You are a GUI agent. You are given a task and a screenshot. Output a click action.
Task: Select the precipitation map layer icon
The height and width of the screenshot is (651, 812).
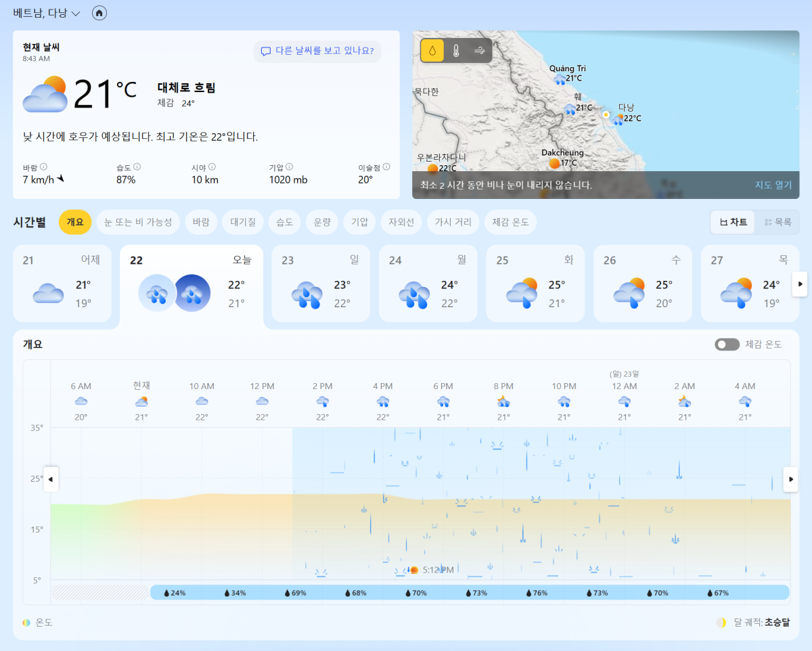[x=432, y=51]
